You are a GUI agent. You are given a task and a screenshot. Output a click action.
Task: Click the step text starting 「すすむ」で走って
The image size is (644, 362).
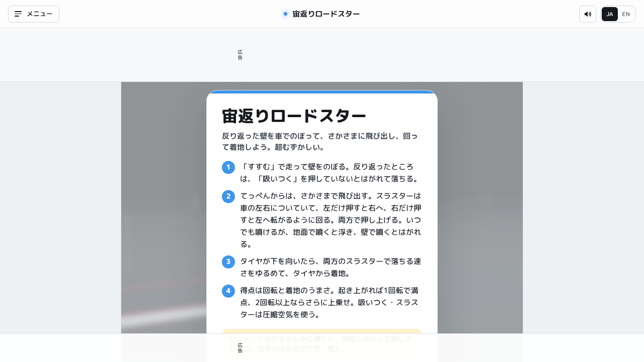pyautogui.click(x=331, y=173)
